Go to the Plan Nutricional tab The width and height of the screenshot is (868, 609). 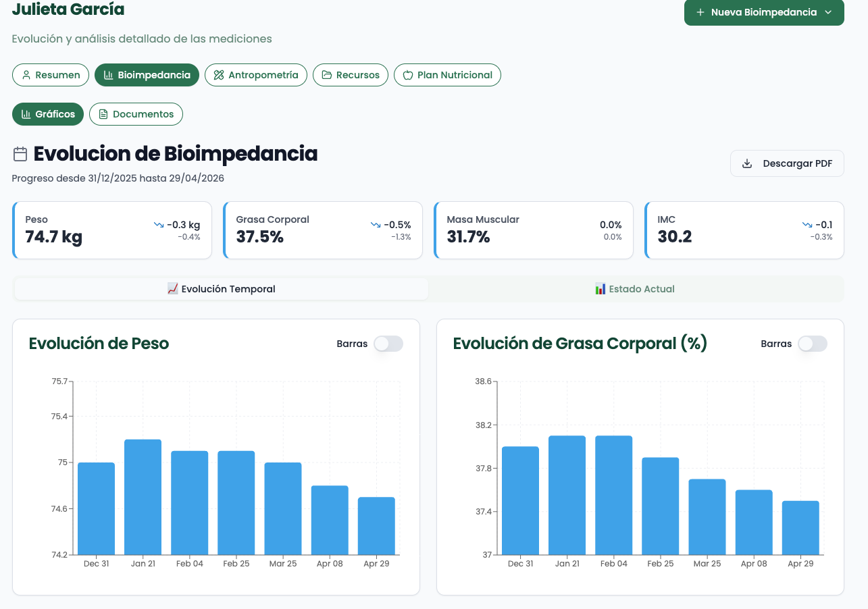click(447, 75)
